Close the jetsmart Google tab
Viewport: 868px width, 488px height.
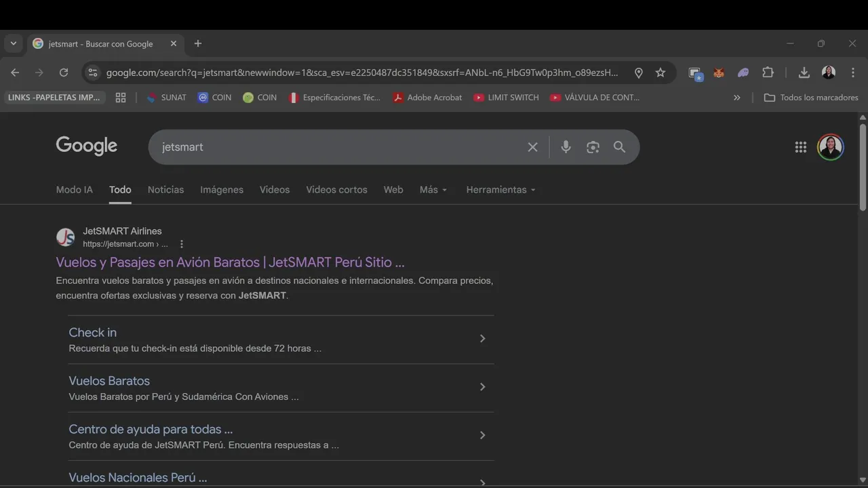pyautogui.click(x=174, y=43)
